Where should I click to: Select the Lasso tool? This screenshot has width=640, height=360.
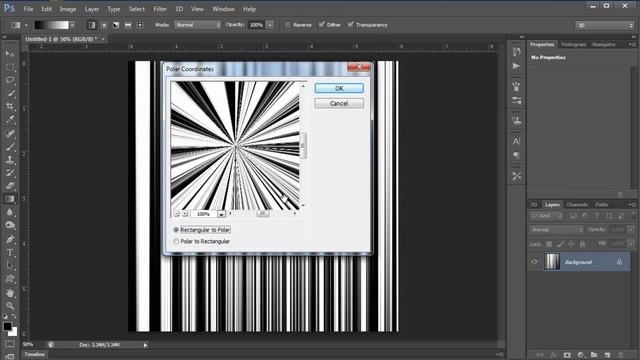(x=10, y=80)
